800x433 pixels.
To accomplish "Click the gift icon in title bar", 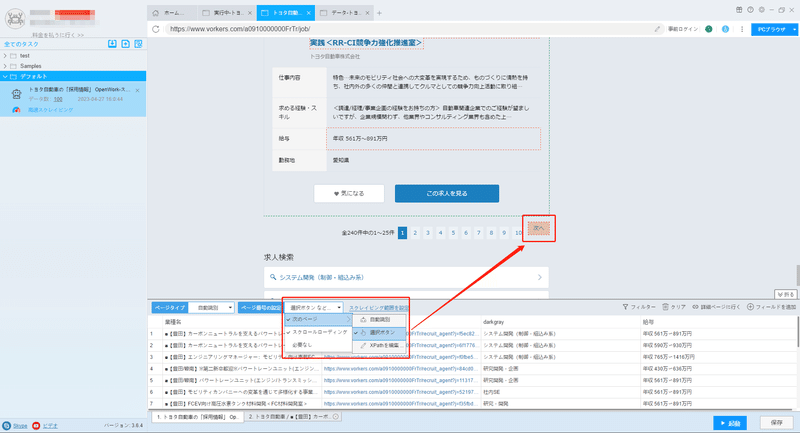I will click(739, 10).
